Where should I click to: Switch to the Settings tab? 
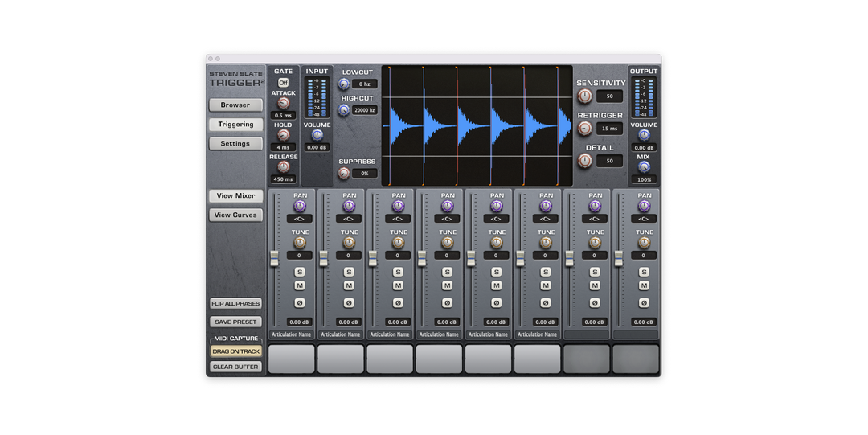[x=235, y=144]
